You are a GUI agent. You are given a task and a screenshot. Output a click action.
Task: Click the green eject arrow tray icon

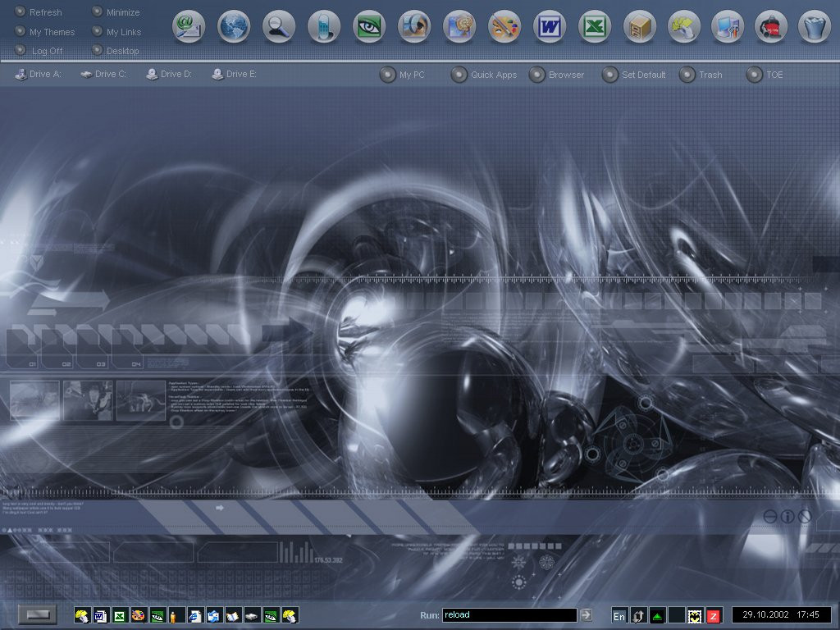click(658, 615)
